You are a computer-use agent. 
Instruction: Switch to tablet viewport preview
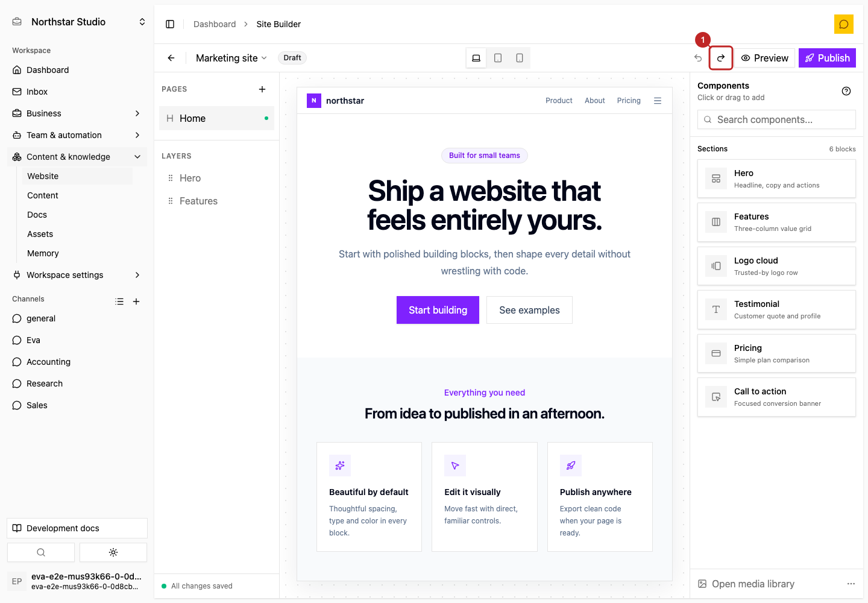[498, 58]
